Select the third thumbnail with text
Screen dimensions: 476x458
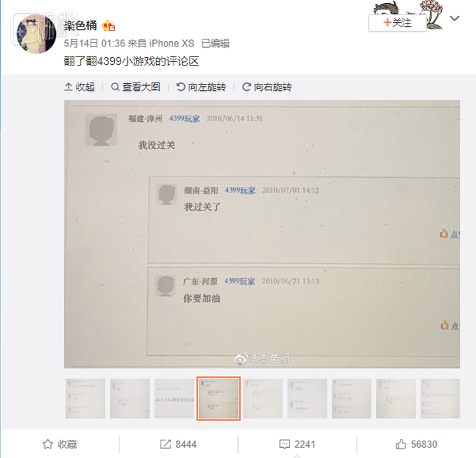coord(175,398)
